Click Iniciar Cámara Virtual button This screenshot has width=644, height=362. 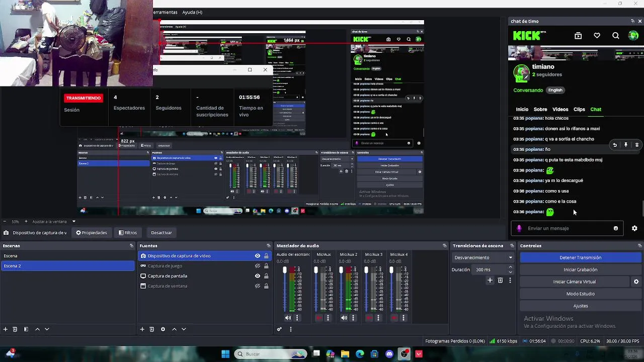[574, 282]
